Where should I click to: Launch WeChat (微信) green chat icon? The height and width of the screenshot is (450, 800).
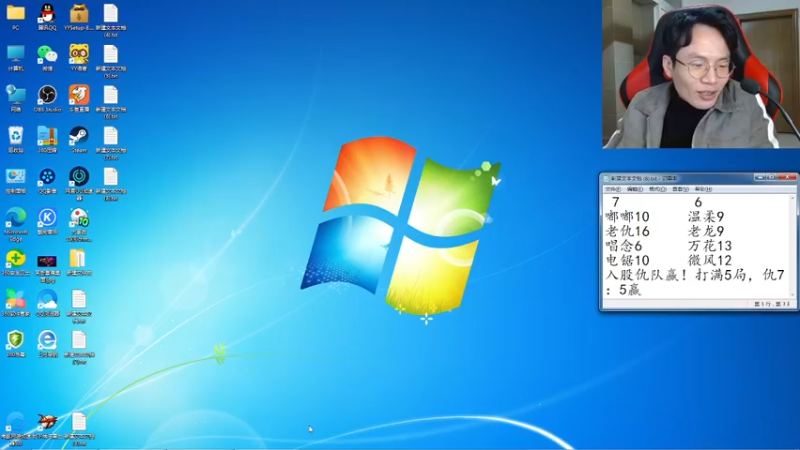pos(47,57)
